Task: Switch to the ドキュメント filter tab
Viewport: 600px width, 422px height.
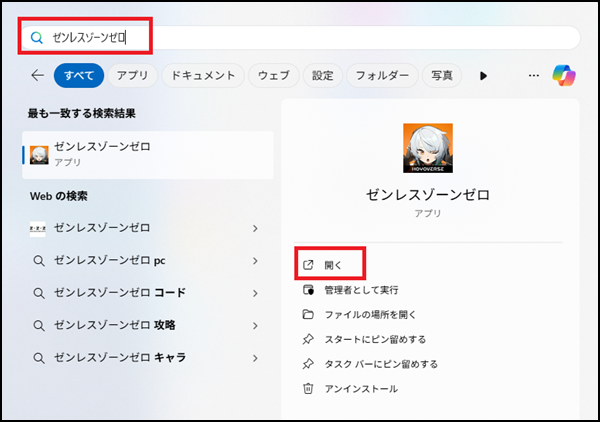Action: click(x=203, y=75)
